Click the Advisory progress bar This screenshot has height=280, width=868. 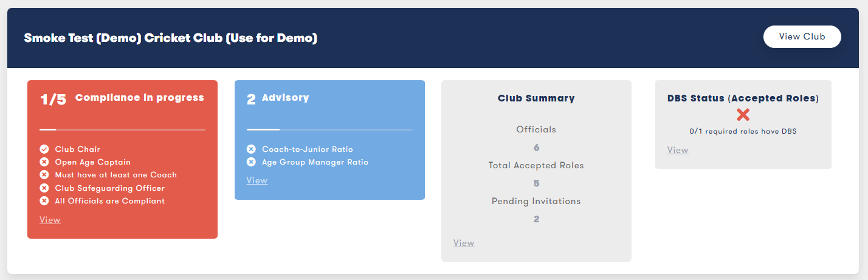[x=329, y=129]
